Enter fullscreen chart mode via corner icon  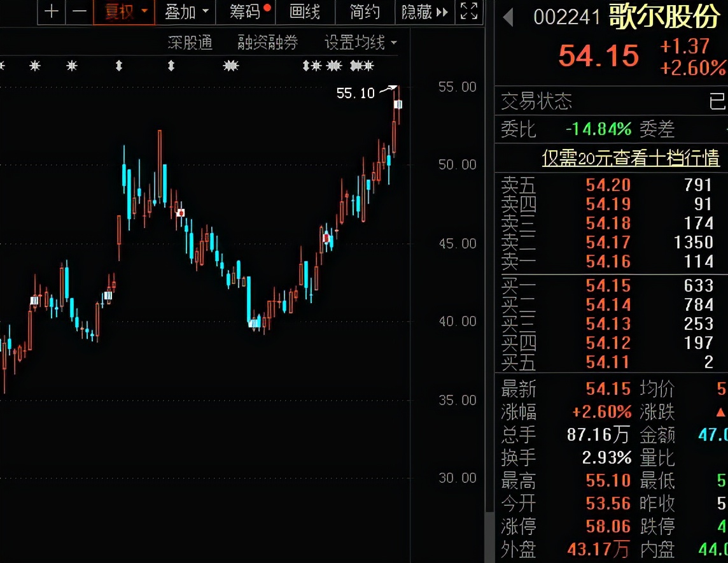(469, 11)
